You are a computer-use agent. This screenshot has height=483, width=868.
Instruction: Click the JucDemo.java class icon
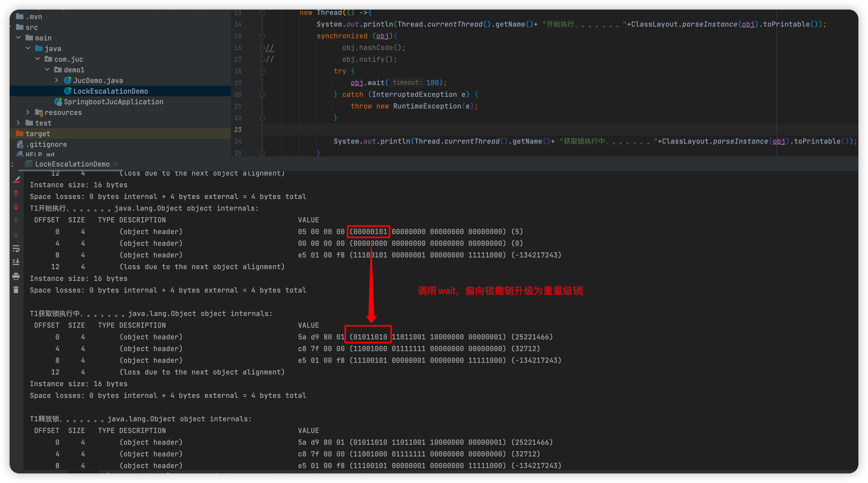[x=68, y=81]
